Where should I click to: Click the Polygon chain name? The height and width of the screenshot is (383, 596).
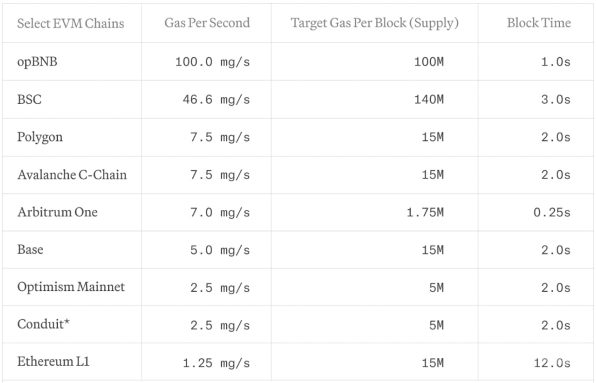(40, 137)
